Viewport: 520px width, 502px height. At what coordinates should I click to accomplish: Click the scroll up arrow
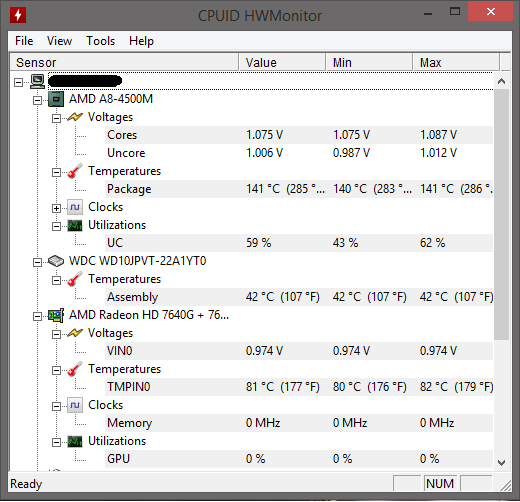pos(501,81)
